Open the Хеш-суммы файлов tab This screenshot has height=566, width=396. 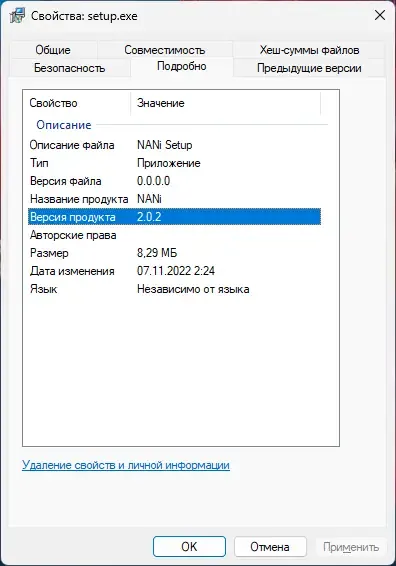(309, 50)
